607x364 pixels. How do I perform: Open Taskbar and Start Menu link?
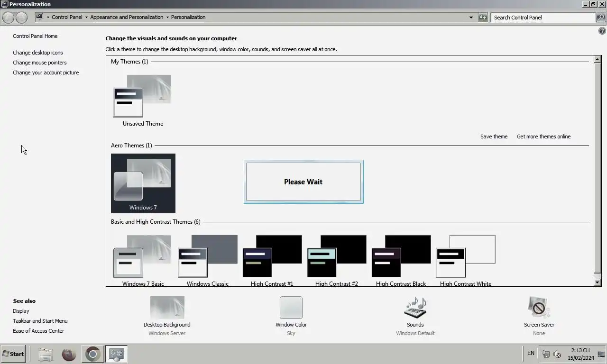coord(40,321)
